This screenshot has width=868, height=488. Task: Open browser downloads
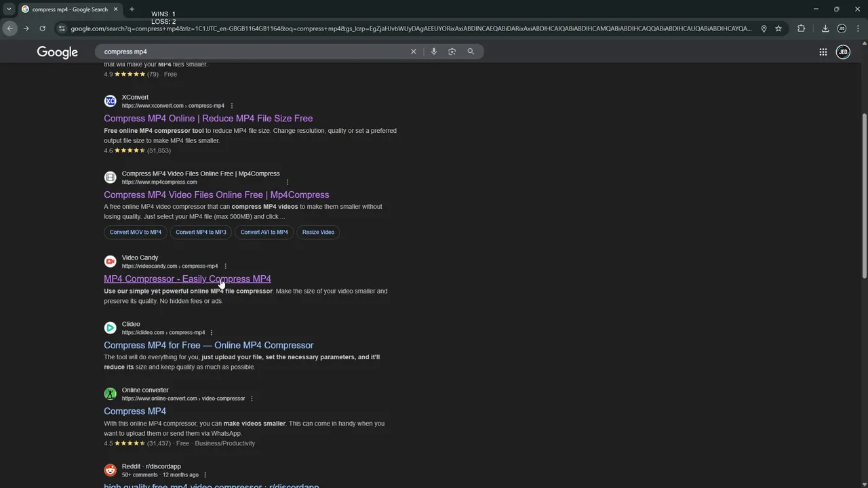825,28
